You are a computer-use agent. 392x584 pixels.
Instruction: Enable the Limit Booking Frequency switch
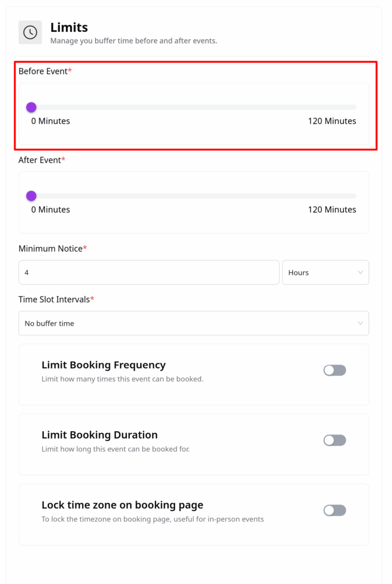(x=334, y=370)
